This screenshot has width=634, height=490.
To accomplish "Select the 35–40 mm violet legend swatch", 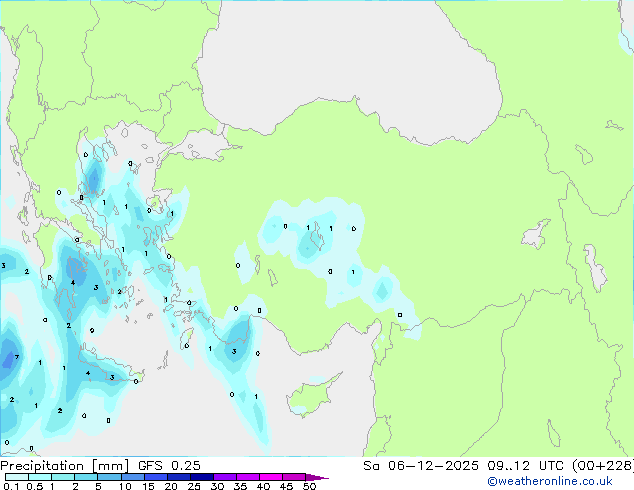I will [248, 477].
